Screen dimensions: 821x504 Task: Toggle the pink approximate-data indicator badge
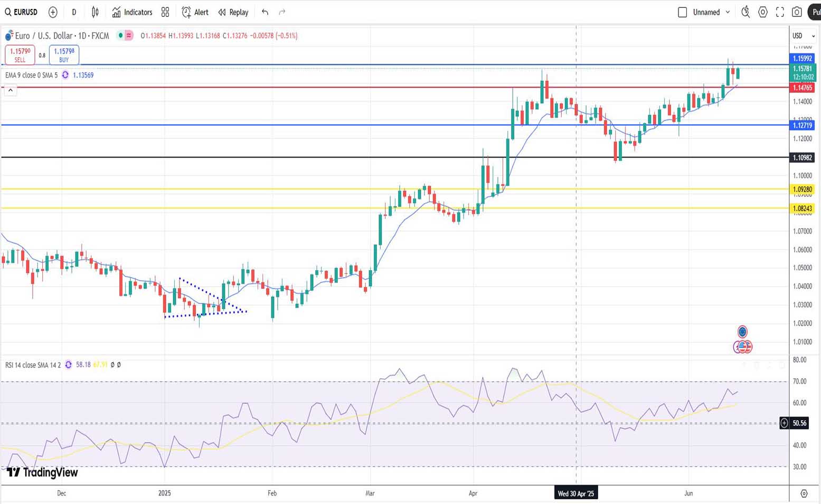(x=129, y=35)
